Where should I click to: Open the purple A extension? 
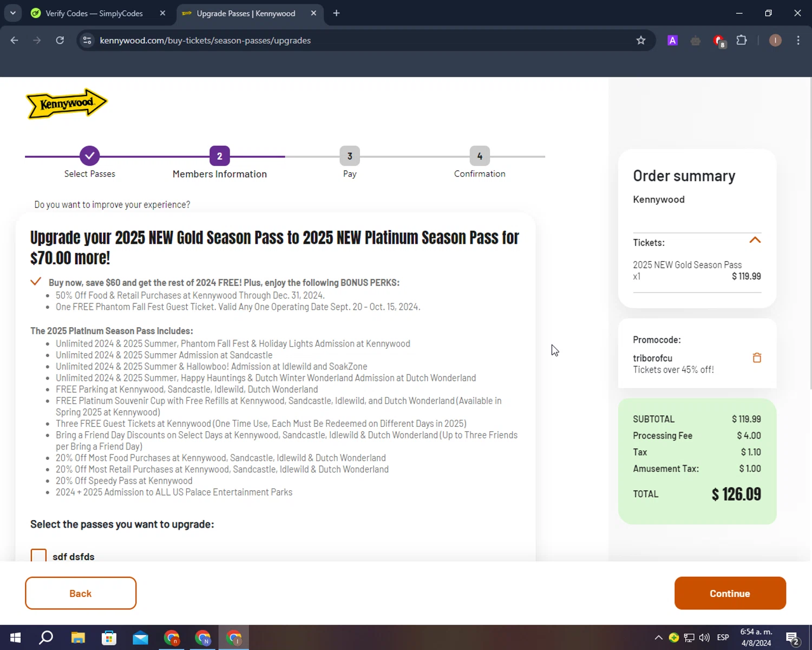point(672,40)
